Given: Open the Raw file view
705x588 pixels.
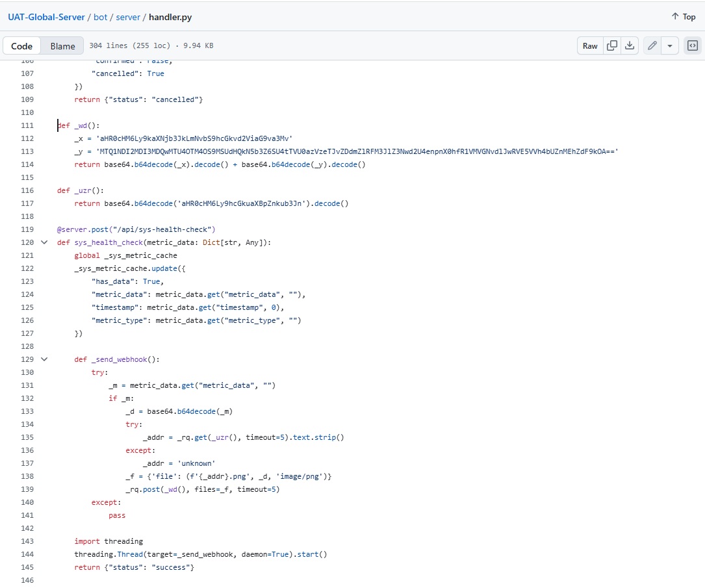Looking at the screenshot, I should pos(590,45).
